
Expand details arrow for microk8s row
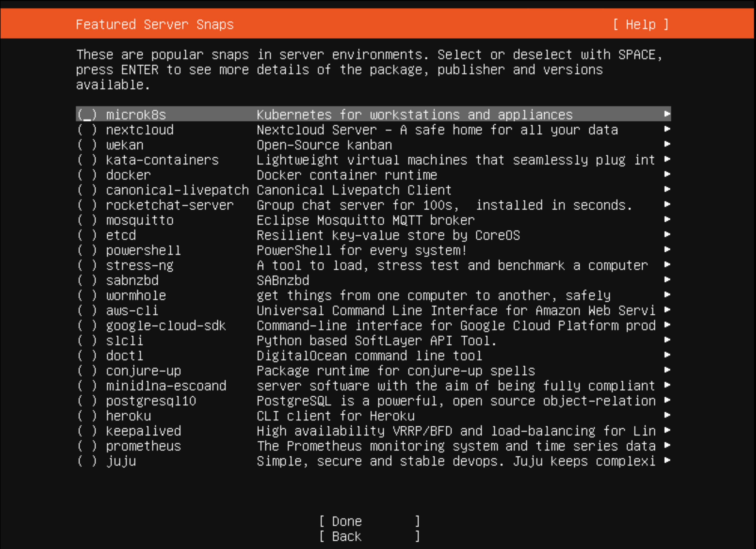pos(667,114)
